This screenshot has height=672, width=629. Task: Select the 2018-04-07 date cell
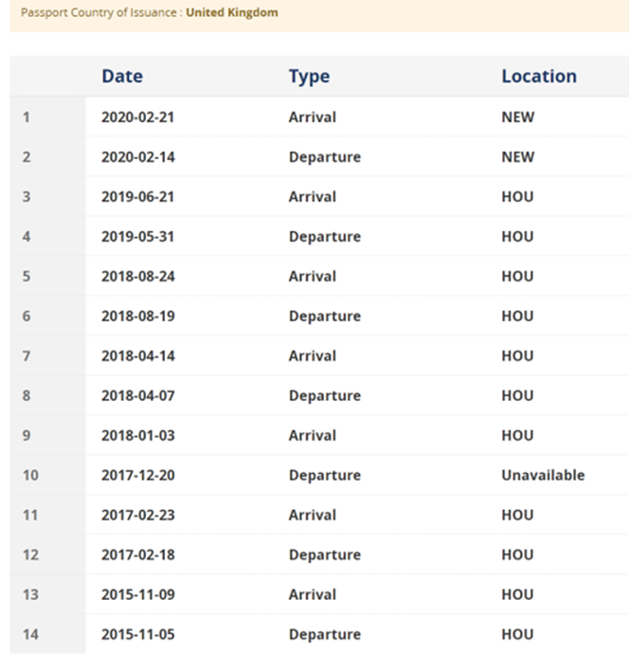[138, 395]
